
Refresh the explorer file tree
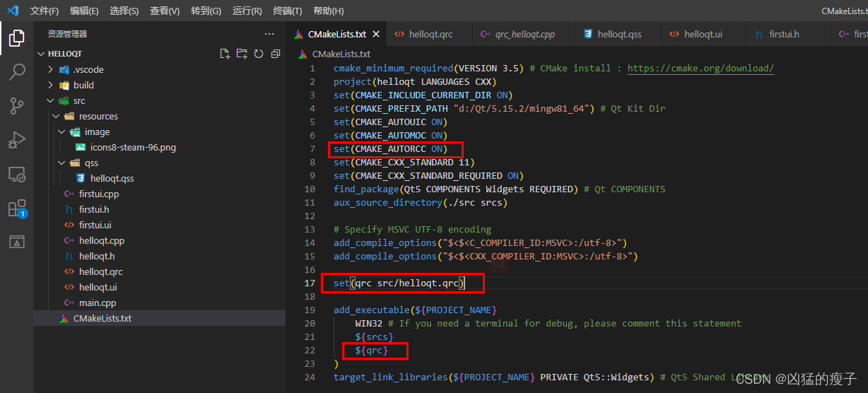pyautogui.click(x=259, y=54)
